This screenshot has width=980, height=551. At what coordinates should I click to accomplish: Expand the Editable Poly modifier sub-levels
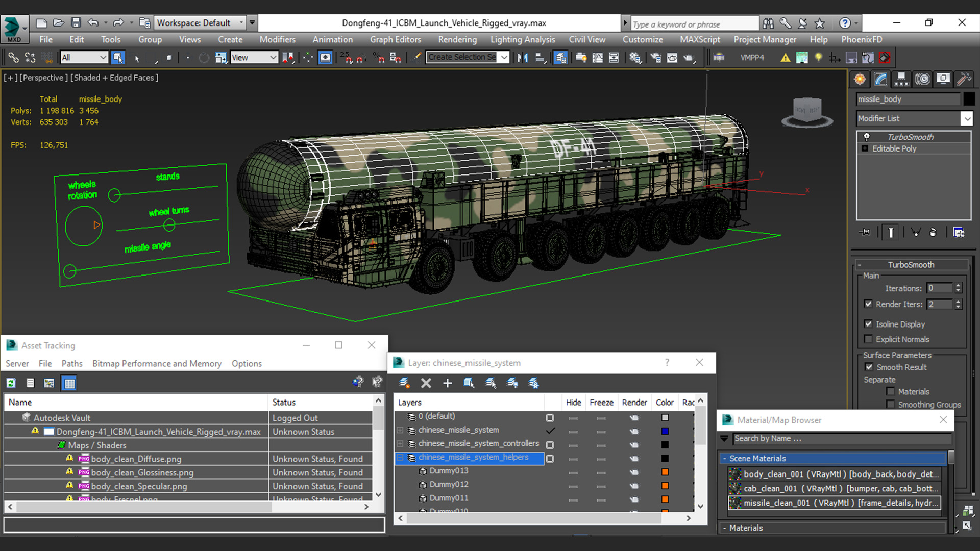point(865,148)
